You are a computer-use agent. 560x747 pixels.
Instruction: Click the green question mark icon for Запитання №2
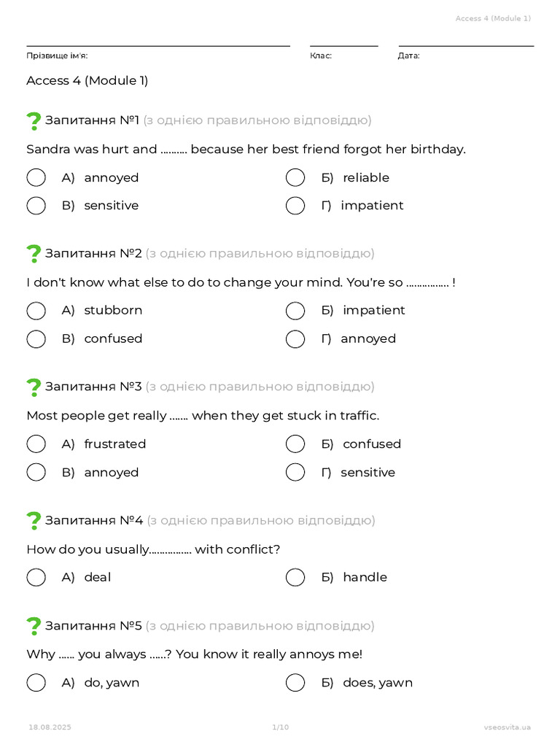(34, 254)
